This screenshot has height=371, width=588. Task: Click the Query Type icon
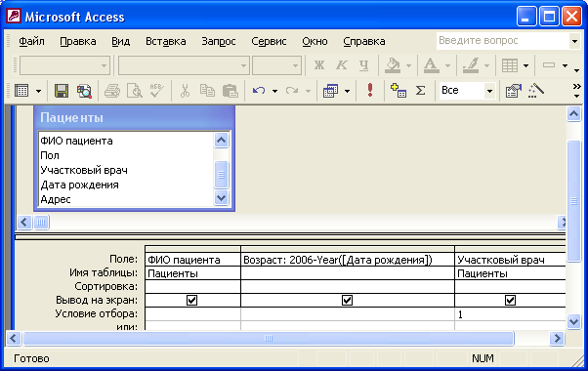click(331, 91)
